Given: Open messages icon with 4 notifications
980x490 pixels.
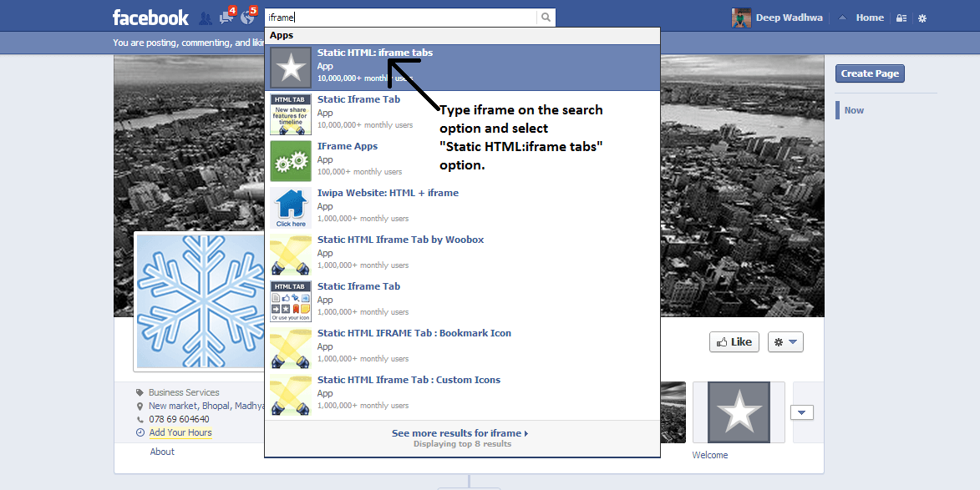Looking at the screenshot, I should point(227,17).
